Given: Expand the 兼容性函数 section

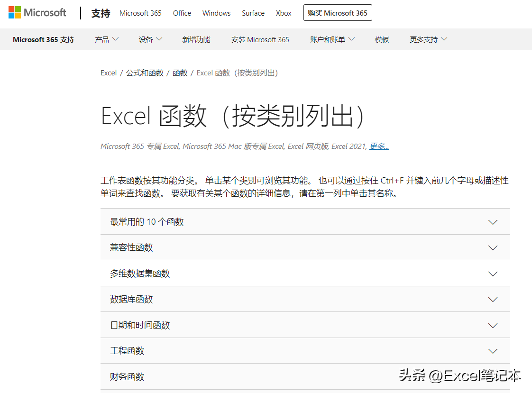Looking at the screenshot, I should pyautogui.click(x=305, y=247).
